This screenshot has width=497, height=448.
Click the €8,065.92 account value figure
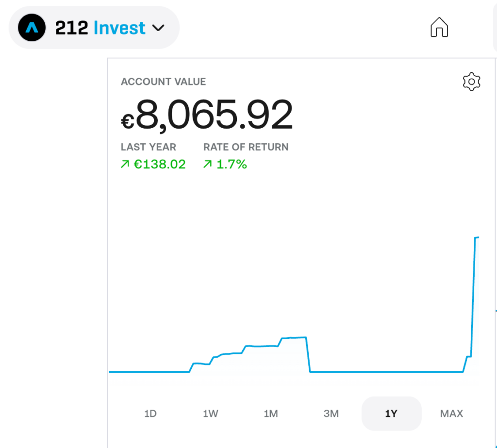[x=207, y=116]
